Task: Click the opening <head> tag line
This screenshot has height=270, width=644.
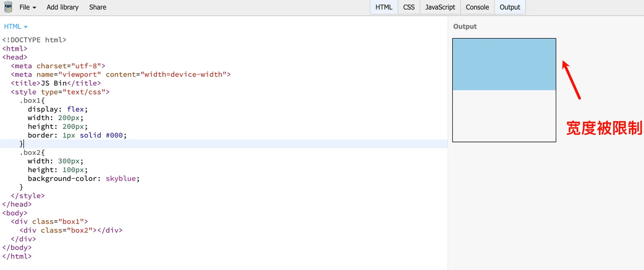Action: (x=15, y=57)
